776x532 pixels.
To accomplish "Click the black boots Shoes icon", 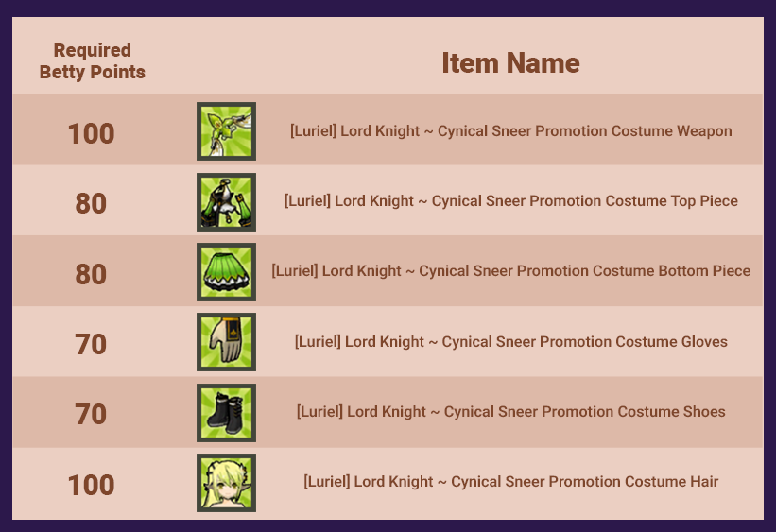I will [226, 413].
